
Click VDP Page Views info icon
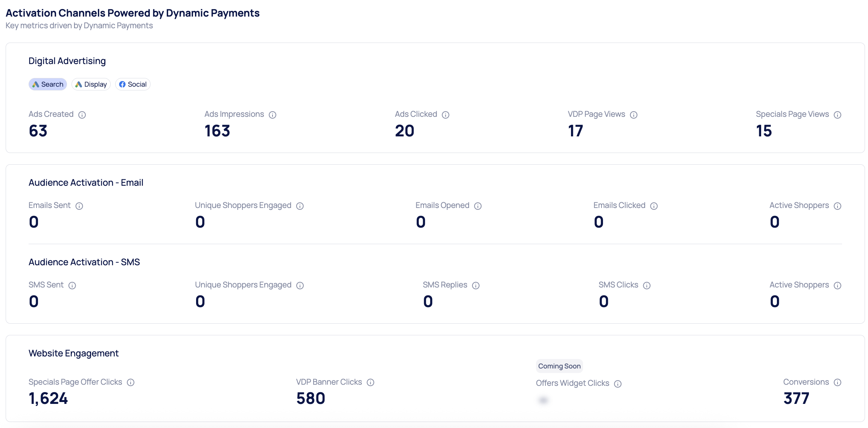point(634,115)
